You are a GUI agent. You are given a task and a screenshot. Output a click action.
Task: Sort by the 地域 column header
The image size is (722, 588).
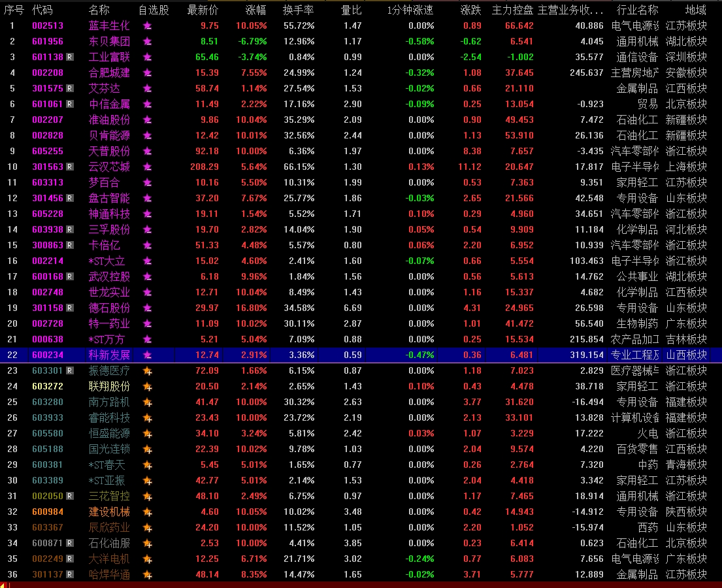(696, 10)
